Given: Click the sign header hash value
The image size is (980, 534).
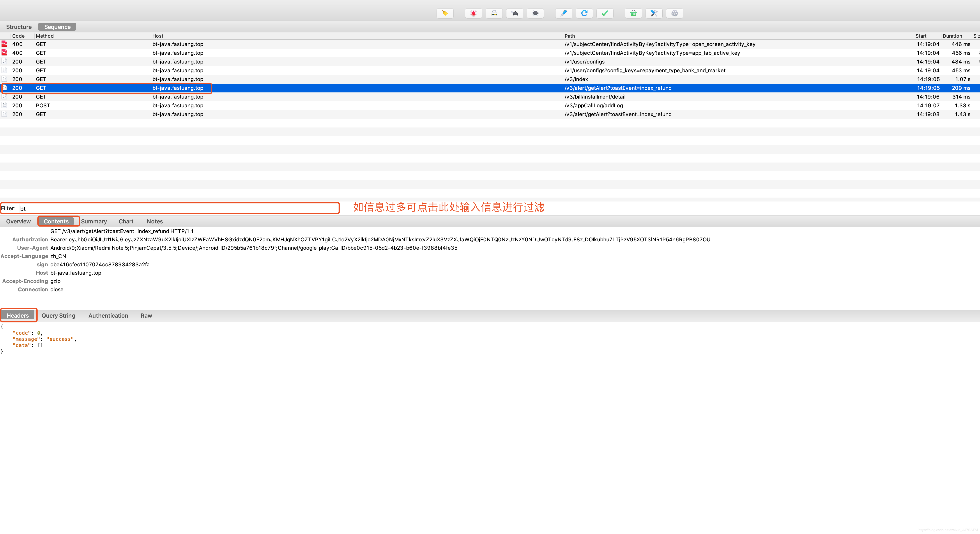Looking at the screenshot, I should pos(100,265).
